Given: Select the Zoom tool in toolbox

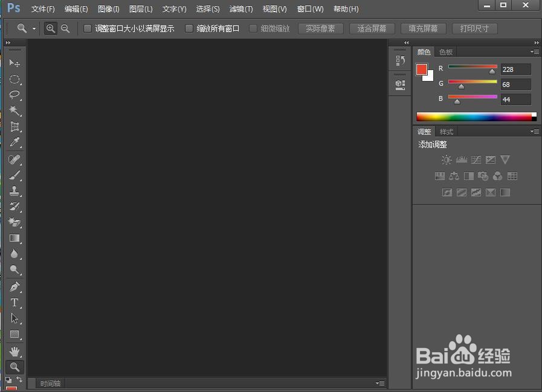Looking at the screenshot, I should (x=15, y=367).
